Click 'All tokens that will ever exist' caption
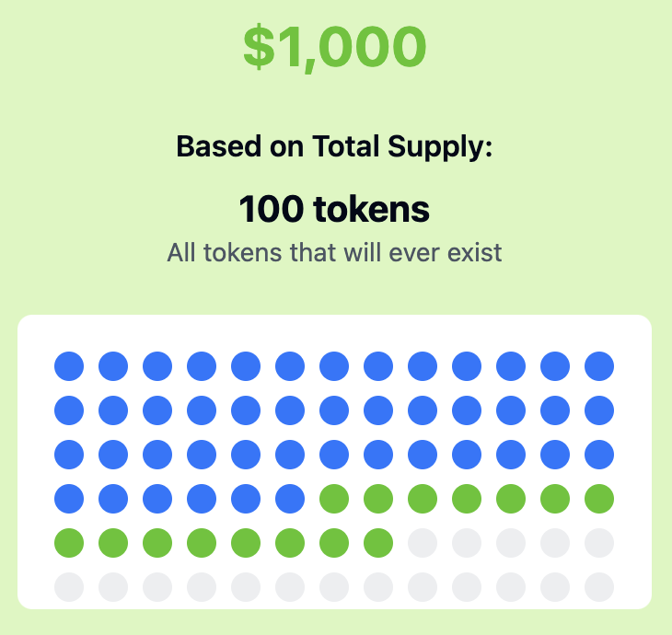Image resolution: width=672 pixels, height=635 pixels. pos(334,253)
